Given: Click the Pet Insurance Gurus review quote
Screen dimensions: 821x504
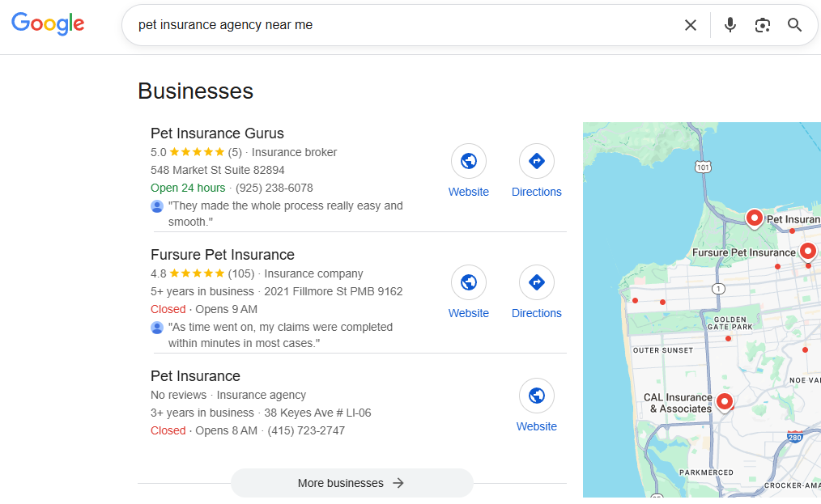Looking at the screenshot, I should (285, 214).
